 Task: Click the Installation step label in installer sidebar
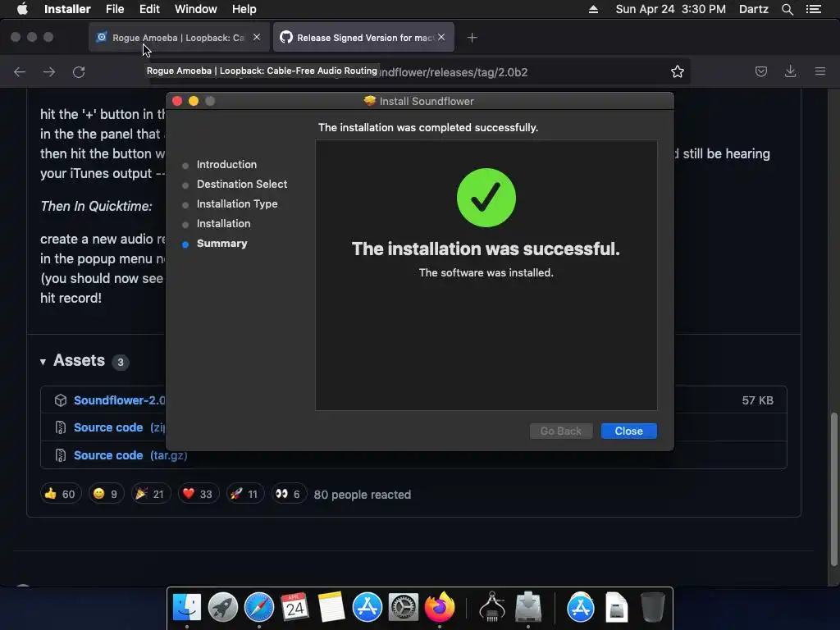click(x=223, y=223)
